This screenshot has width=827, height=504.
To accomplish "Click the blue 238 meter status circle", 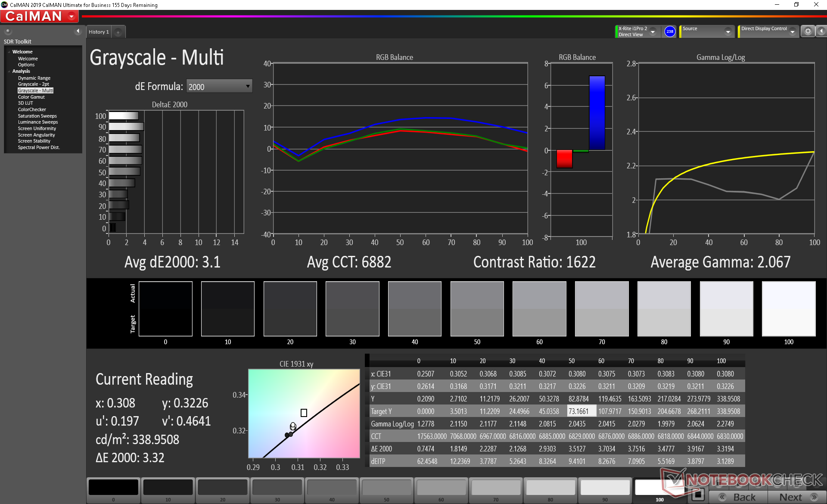I will pos(669,31).
